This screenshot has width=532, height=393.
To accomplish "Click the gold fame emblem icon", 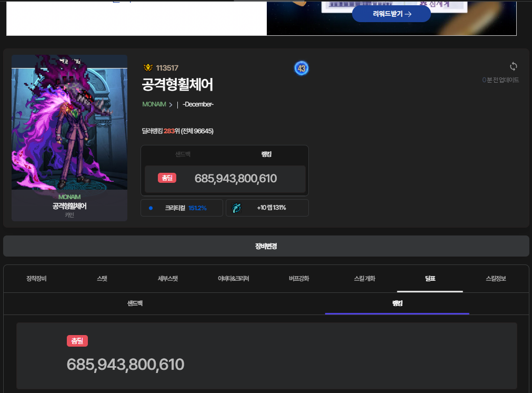I will click(x=148, y=68).
